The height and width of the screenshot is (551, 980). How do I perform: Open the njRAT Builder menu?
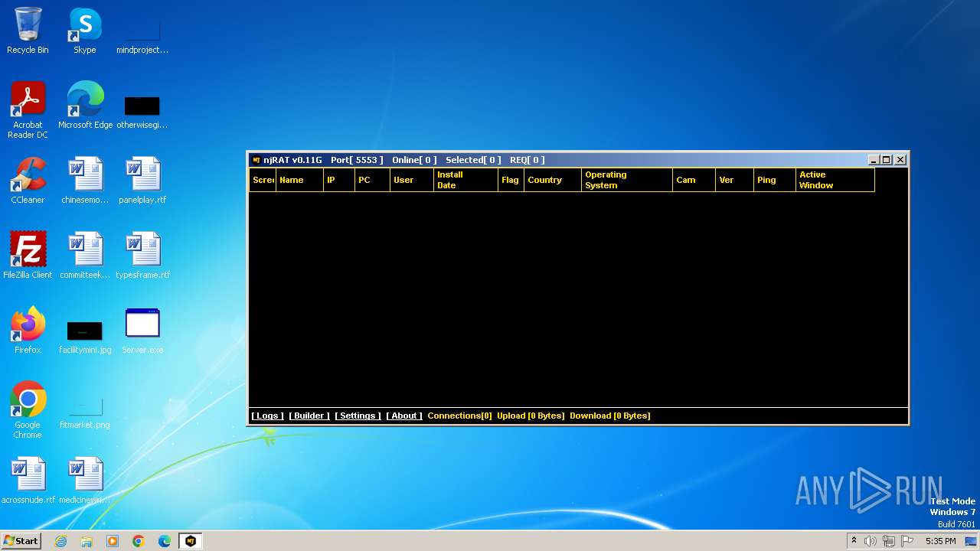point(309,416)
